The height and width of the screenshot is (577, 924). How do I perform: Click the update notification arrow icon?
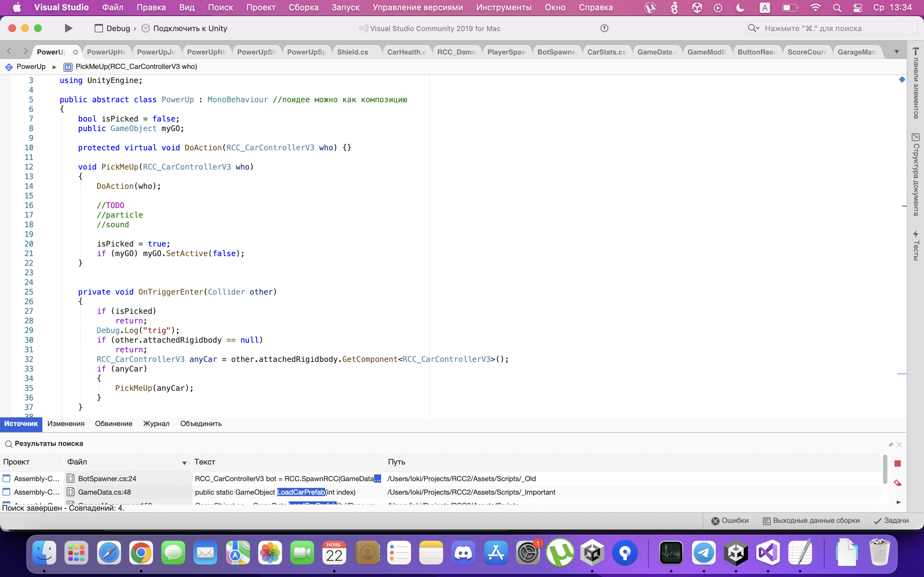[604, 28]
